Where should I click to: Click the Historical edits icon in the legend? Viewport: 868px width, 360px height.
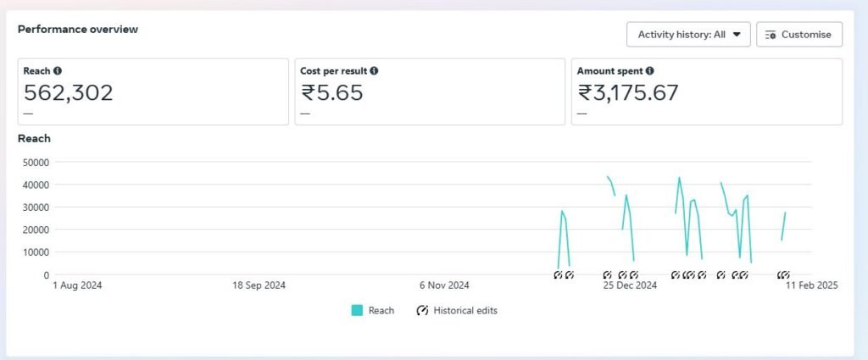point(422,311)
